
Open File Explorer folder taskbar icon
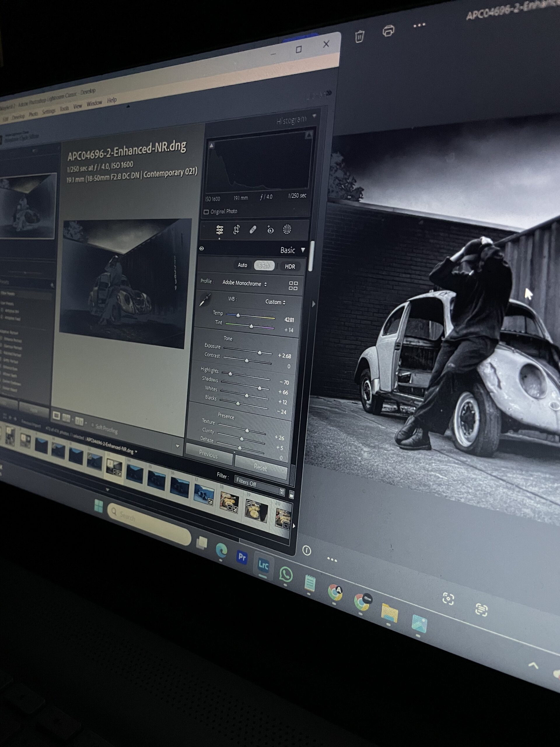389,613
